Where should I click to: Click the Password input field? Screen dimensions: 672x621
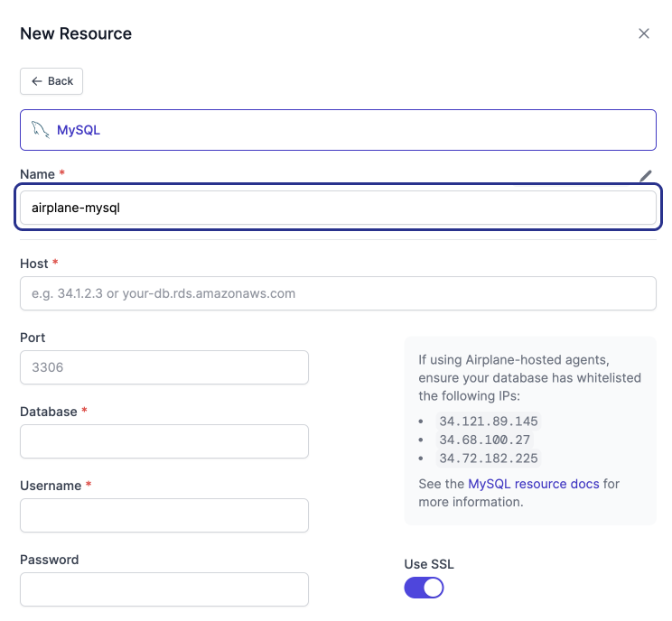(x=164, y=589)
